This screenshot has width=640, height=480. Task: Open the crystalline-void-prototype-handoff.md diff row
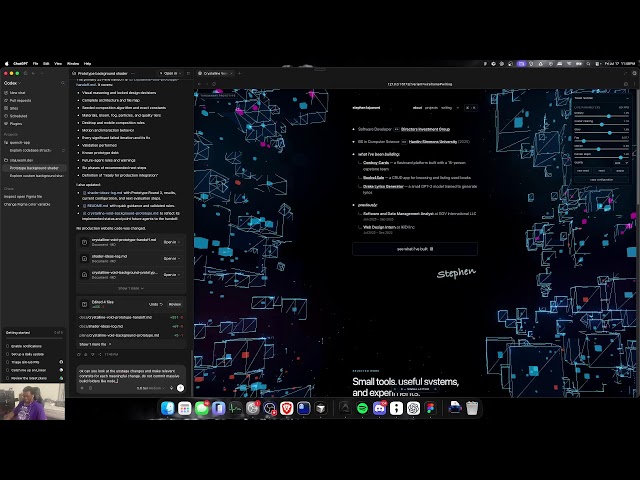131,317
